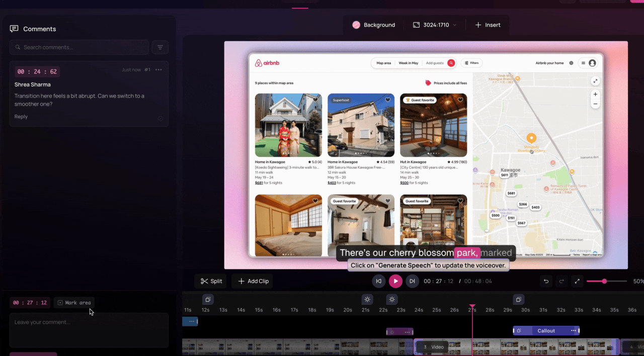Image resolution: width=644 pixels, height=356 pixels.
Task: Click the timeline zoom slider handle
Action: tap(604, 281)
